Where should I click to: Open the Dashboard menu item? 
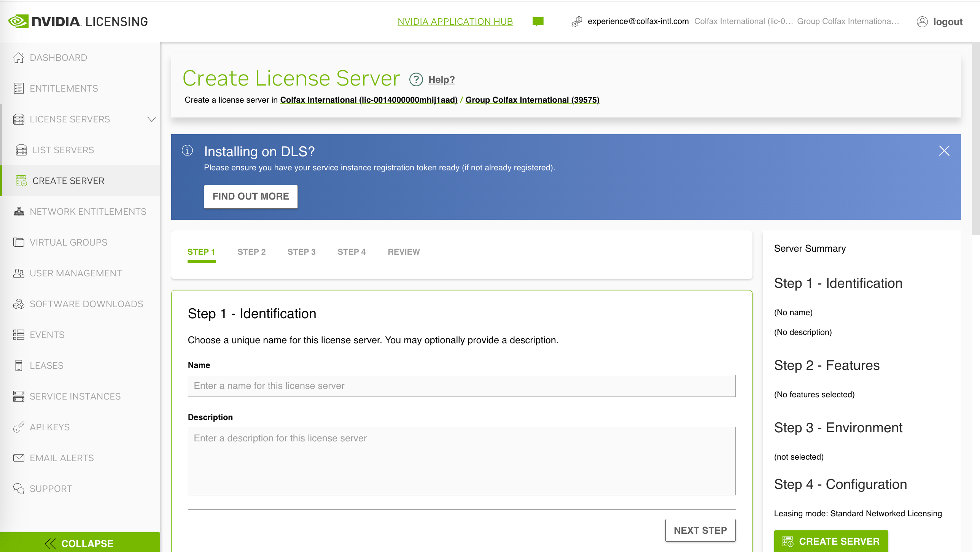(x=59, y=57)
